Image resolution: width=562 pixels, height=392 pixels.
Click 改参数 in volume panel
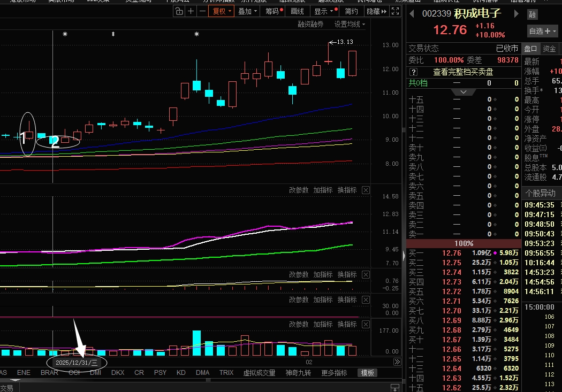299,324
